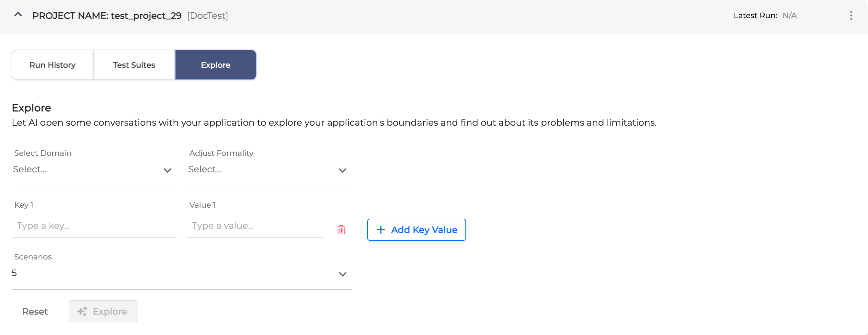Screen dimensions: 868x335
Task: Switch to the Run History tab
Action: [x=52, y=65]
